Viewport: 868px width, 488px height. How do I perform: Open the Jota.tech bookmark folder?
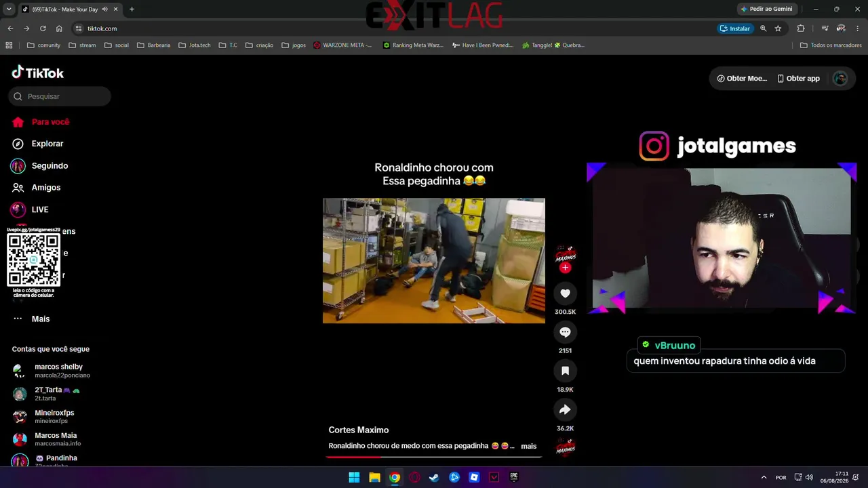[195, 45]
